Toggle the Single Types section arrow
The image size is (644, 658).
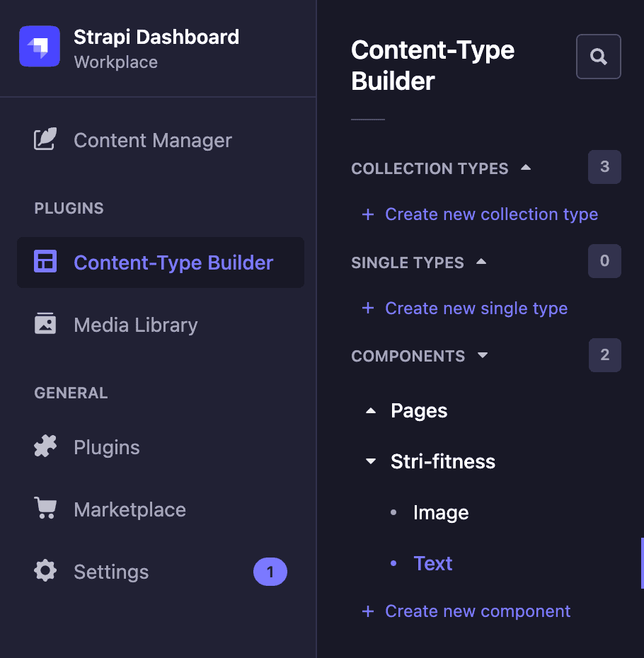pos(481,262)
